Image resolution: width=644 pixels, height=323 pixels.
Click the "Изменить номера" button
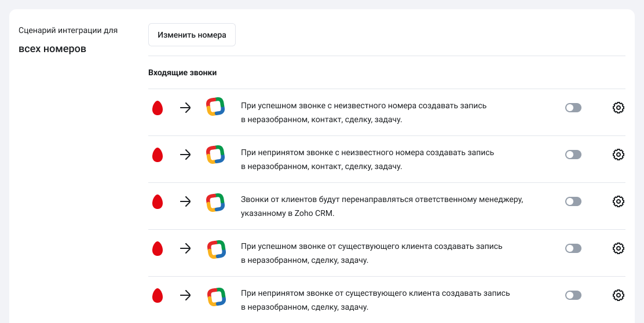(x=192, y=35)
